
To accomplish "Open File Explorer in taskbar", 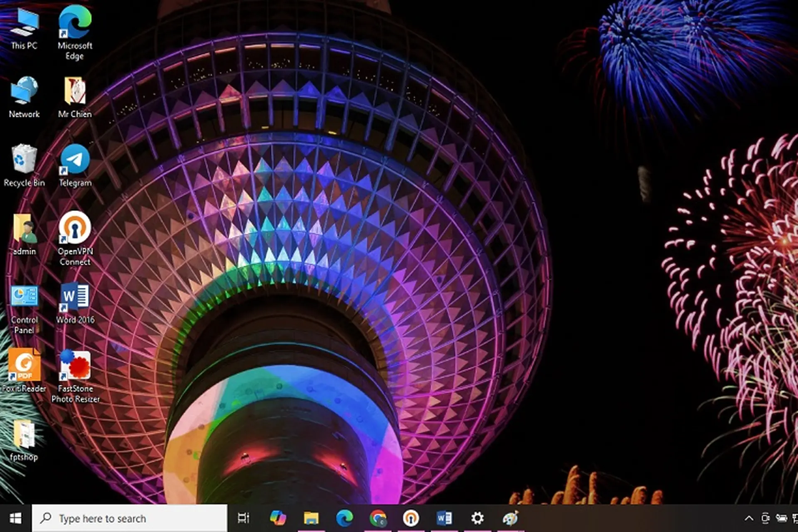I will pos(311,518).
